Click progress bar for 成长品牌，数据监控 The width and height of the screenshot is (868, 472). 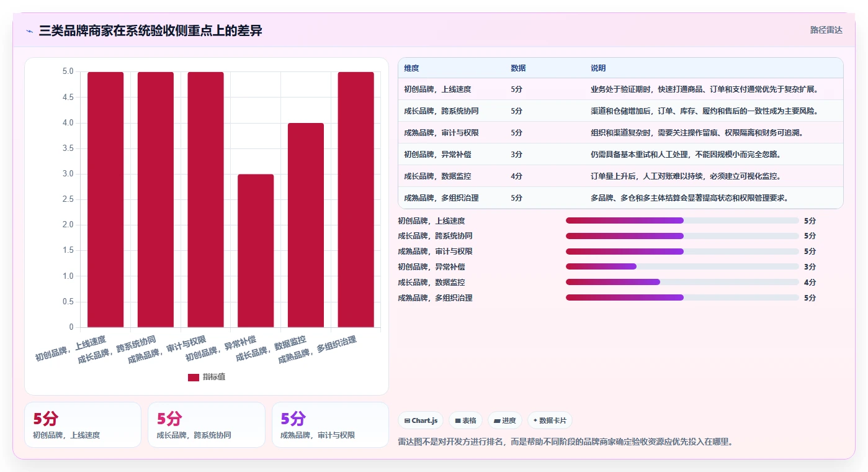(682, 282)
